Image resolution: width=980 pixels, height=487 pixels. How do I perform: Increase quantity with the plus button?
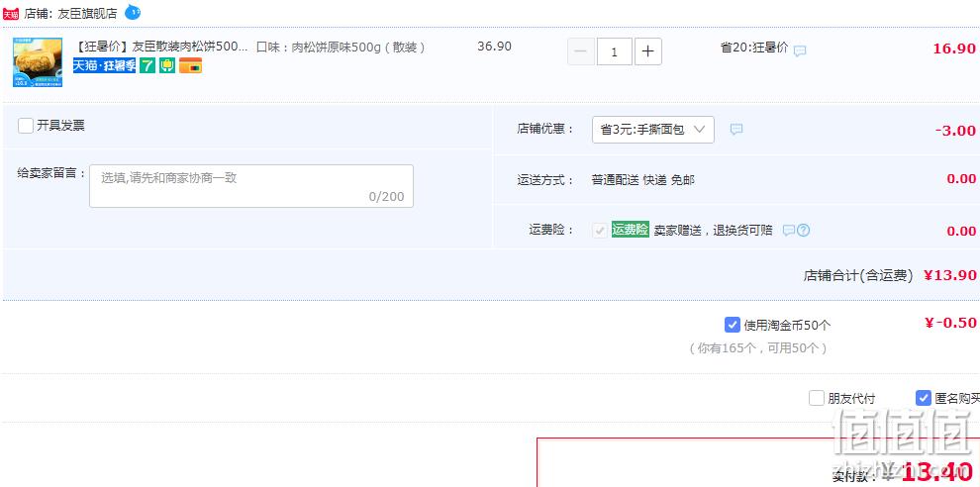pyautogui.click(x=648, y=51)
